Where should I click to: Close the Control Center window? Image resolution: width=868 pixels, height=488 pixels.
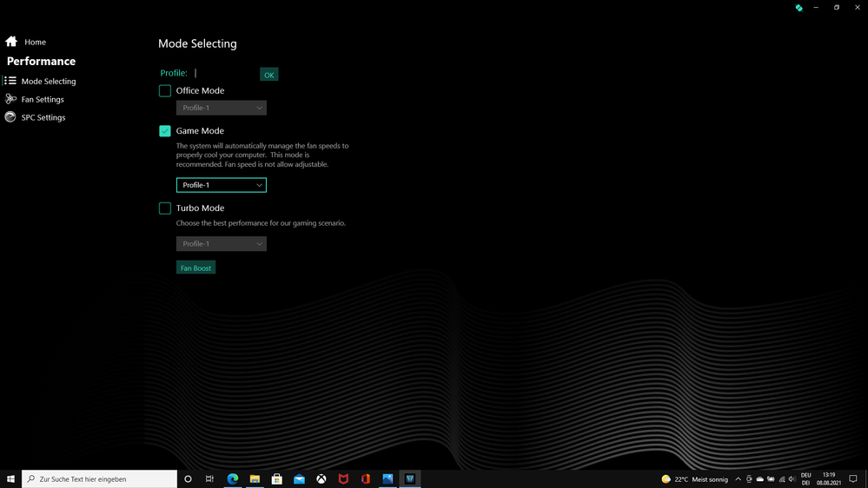coord(858,7)
